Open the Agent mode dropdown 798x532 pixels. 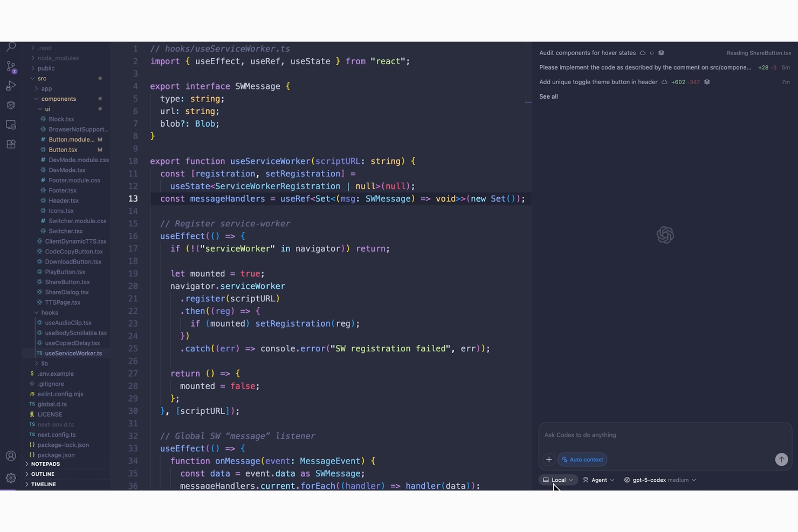coord(598,480)
